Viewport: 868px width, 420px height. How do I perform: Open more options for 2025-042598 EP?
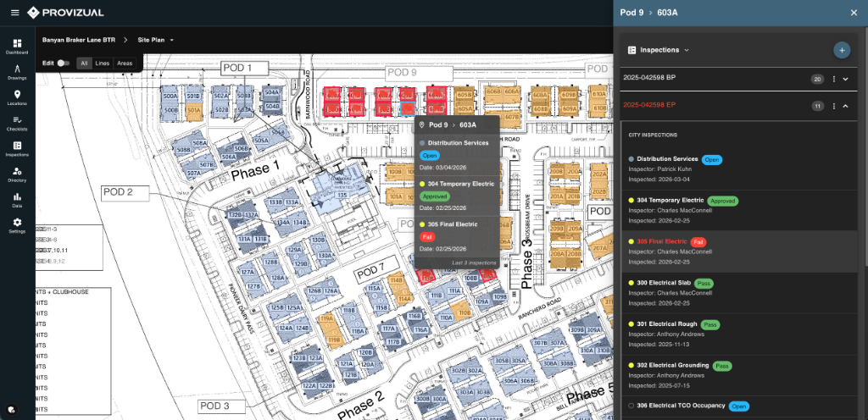click(x=834, y=106)
